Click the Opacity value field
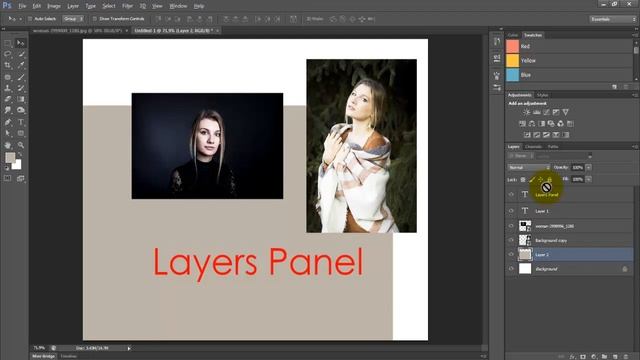 point(577,168)
